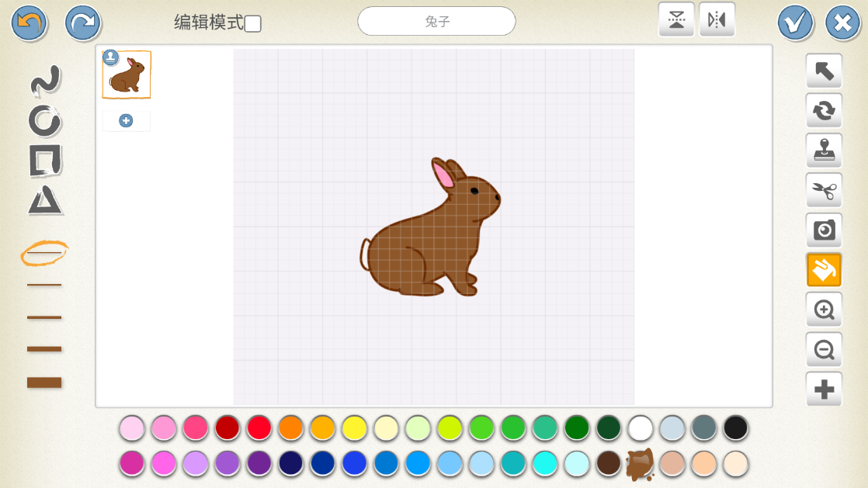Viewport: 868px width, 488px height.
Task: Flip the drawing vertically
Action: coord(676,20)
